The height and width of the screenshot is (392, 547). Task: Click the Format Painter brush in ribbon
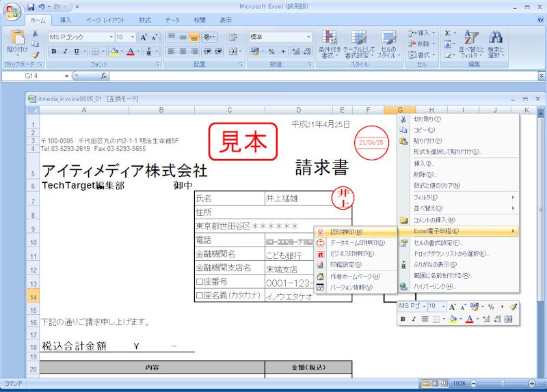[36, 55]
